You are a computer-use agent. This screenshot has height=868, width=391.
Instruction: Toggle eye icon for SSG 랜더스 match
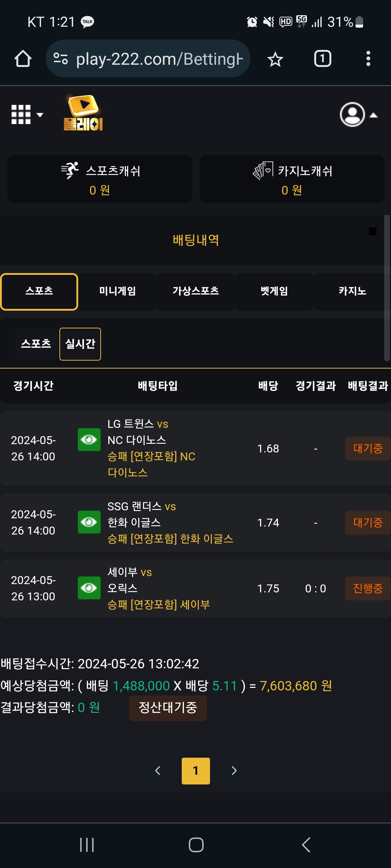[89, 522]
